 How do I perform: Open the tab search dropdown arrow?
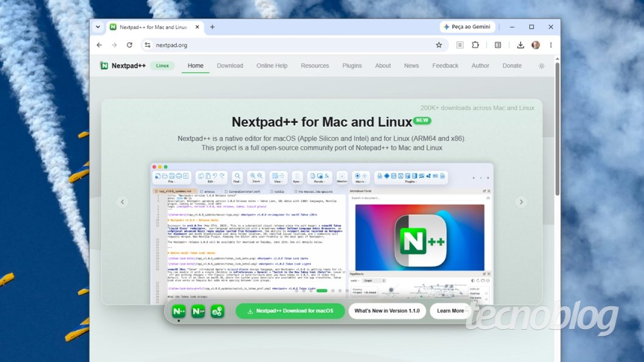[98, 27]
